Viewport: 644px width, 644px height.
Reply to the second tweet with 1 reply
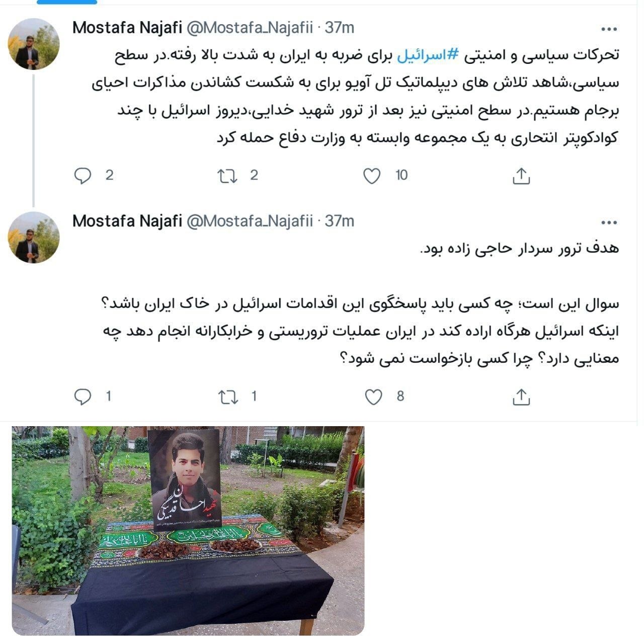(83, 397)
